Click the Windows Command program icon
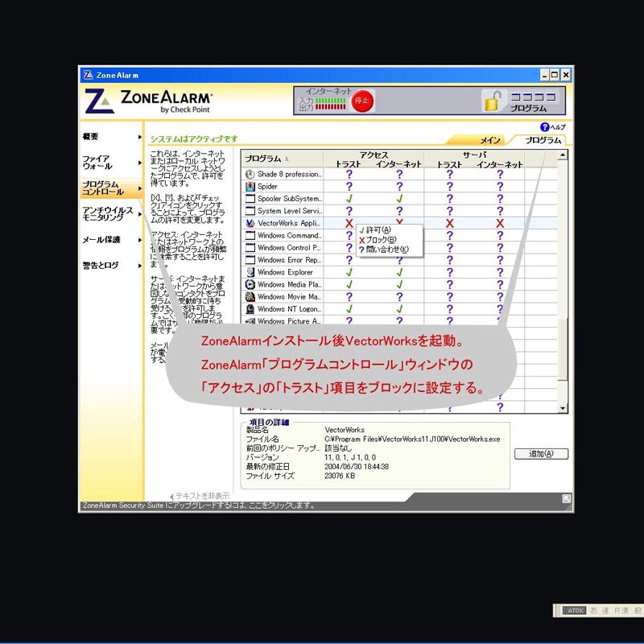Screen dimensions: 644x644 250,235
